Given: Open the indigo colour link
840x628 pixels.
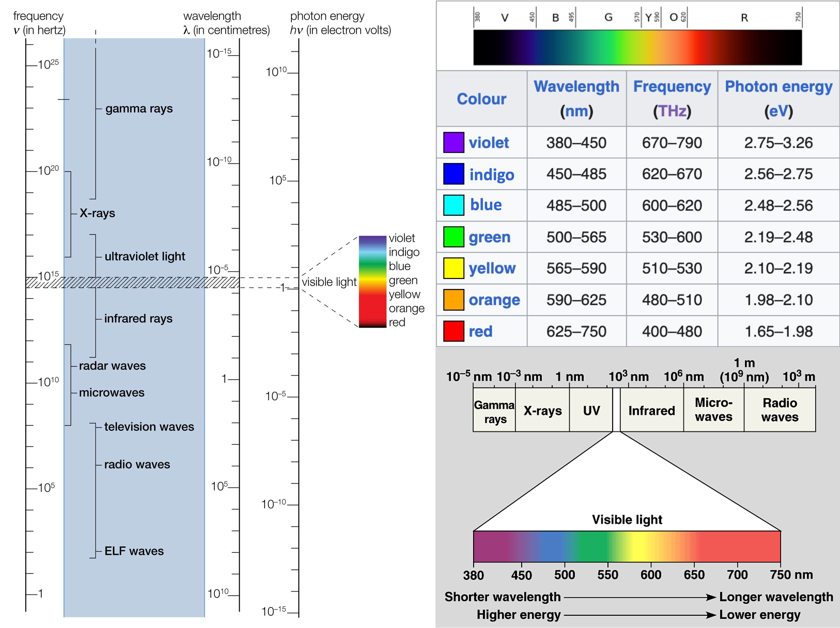Looking at the screenshot, I should tap(492, 174).
